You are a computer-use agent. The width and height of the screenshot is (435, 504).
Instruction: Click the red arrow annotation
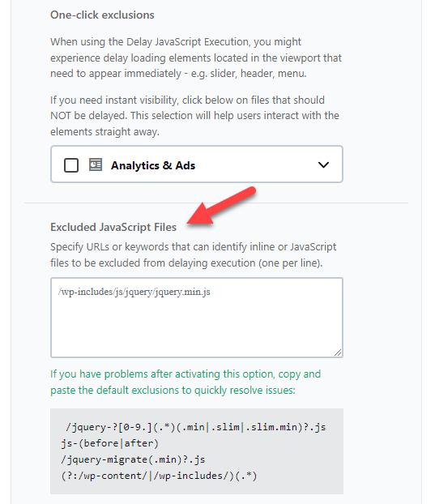coord(221,205)
